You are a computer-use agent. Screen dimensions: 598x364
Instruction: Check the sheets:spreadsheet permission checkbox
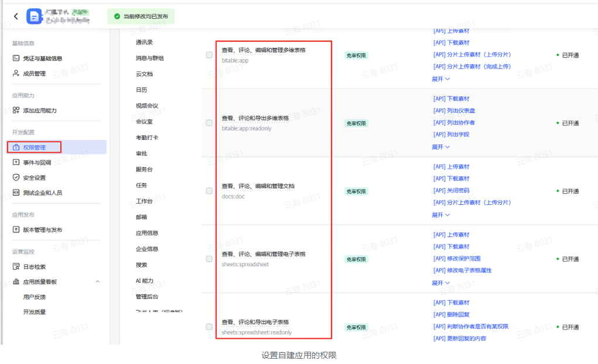(x=209, y=259)
